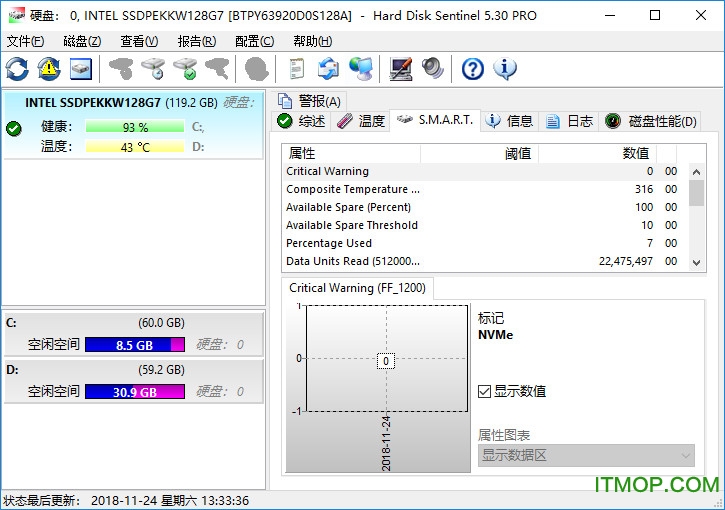This screenshot has width=725, height=510.
Task: Click the 0 data point on chart
Action: [386, 361]
